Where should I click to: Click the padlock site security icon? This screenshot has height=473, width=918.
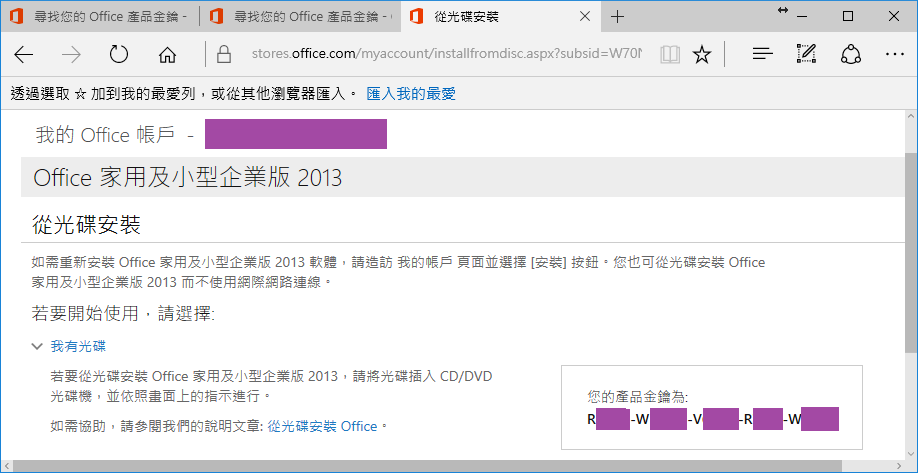(x=224, y=54)
